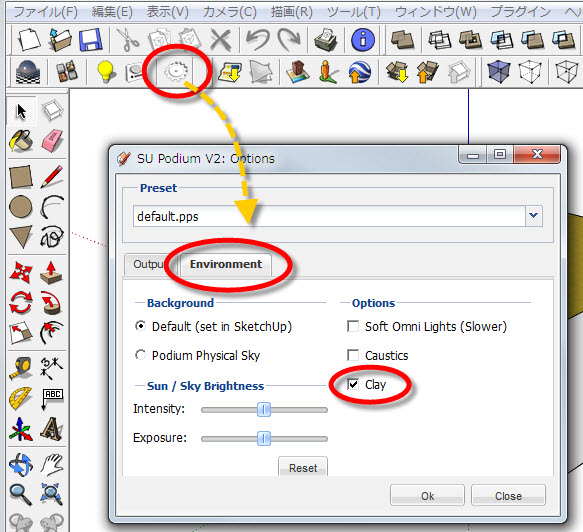Select the Rotate tool
This screenshot has width=583, height=532.
pos(21,303)
